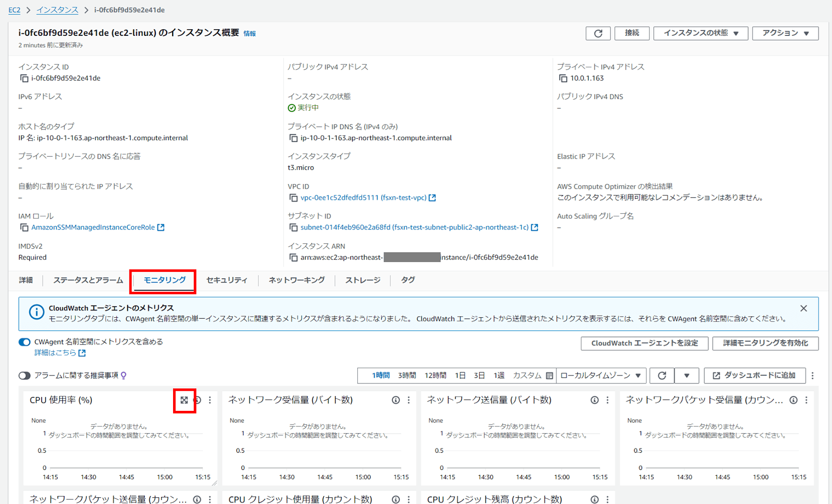Open the ネットワーキング tab

point(297,280)
